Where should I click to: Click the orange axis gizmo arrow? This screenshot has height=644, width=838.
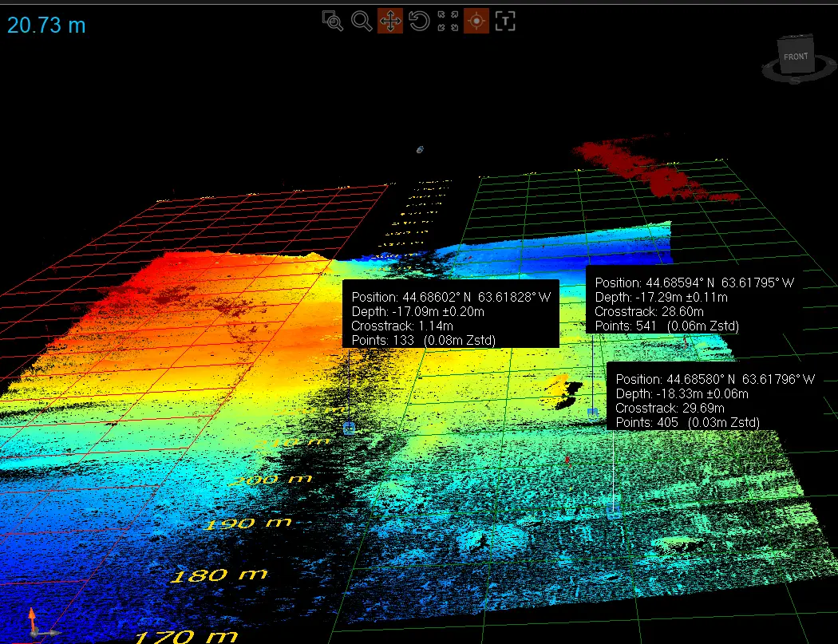pos(32,617)
